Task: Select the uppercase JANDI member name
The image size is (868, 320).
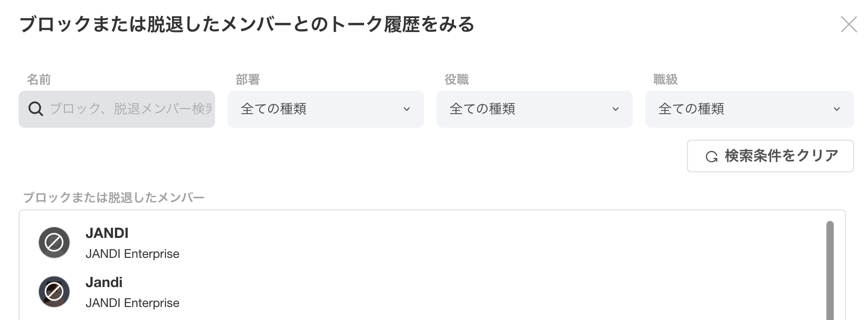Action: [107, 233]
